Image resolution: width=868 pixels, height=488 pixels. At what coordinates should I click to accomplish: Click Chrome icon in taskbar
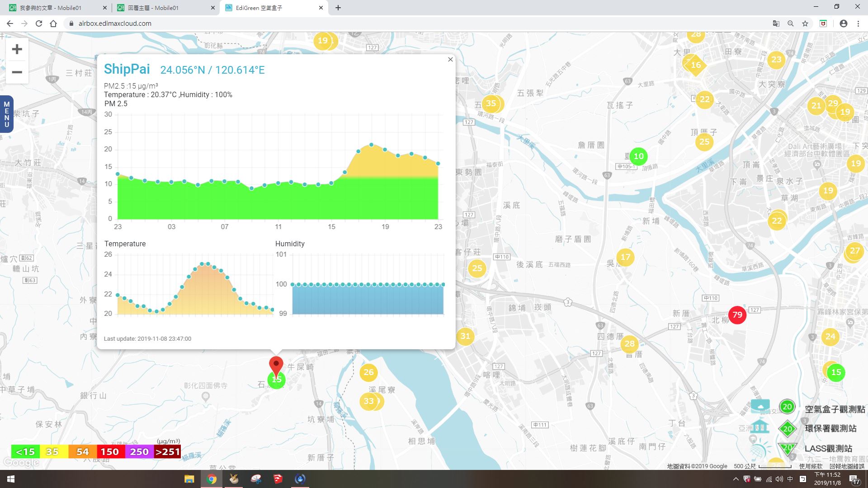pos(212,479)
